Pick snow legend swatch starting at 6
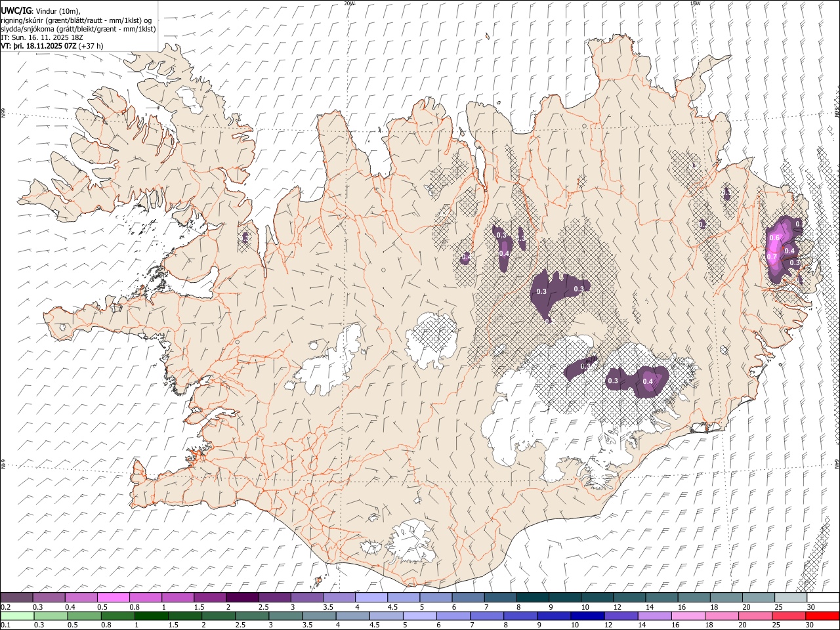The image size is (840, 630). pyautogui.click(x=468, y=598)
